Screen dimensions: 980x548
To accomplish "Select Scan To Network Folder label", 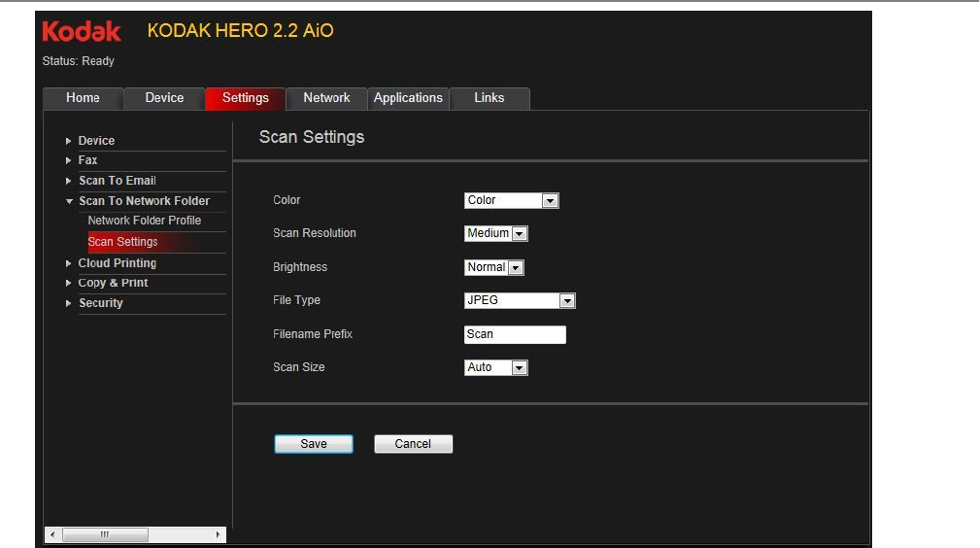I will [x=145, y=201].
